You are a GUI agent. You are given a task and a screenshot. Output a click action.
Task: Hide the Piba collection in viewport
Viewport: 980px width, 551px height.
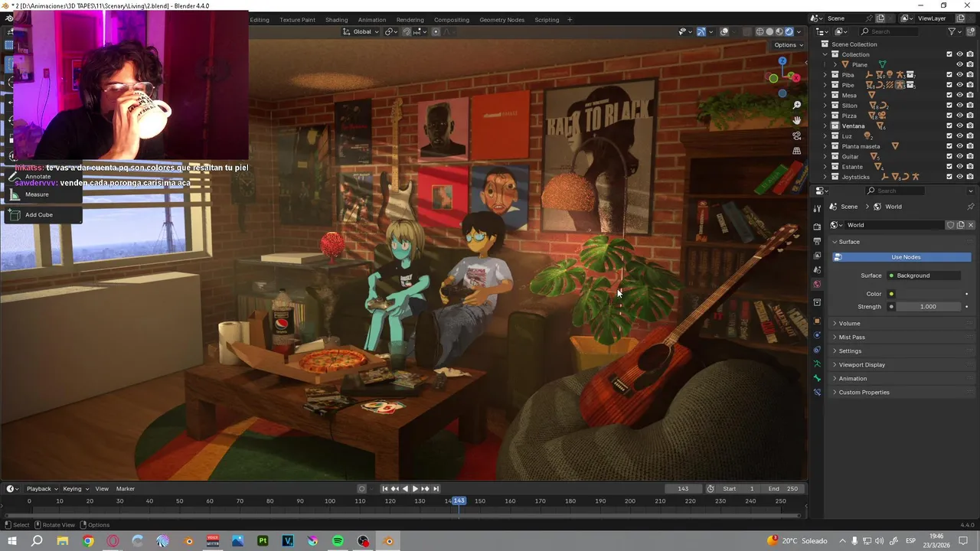[959, 75]
